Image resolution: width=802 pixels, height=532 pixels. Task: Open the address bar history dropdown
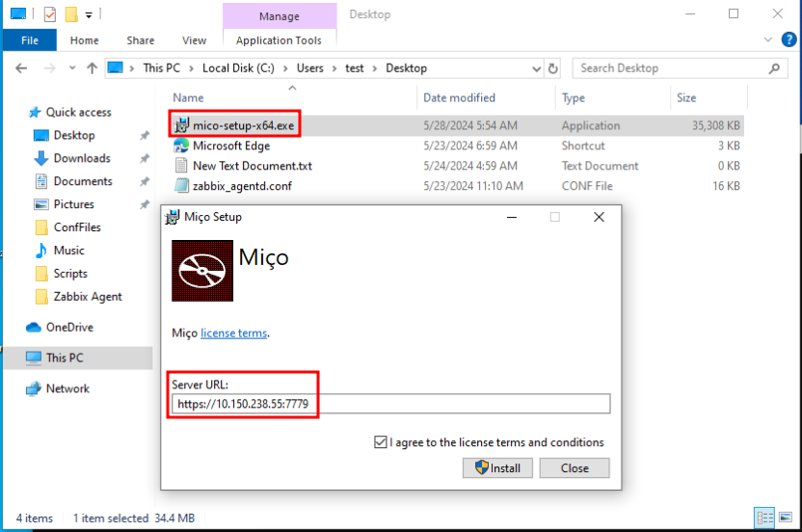[536, 68]
